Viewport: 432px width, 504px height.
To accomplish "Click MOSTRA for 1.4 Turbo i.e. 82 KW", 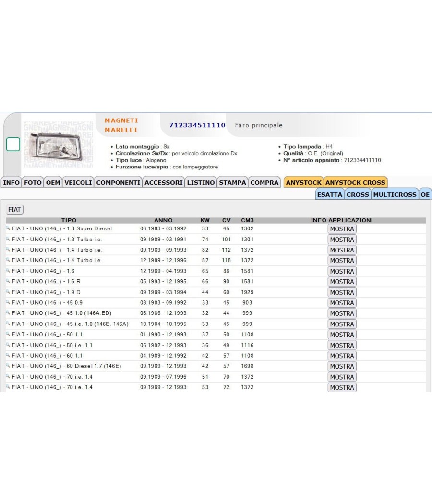I will point(342,250).
